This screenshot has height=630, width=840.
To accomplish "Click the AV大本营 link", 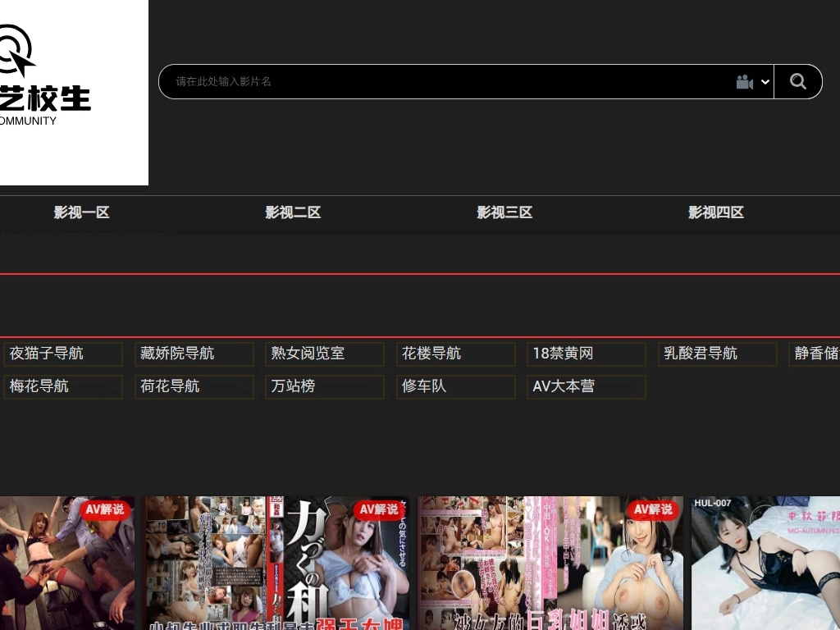I will (586, 386).
